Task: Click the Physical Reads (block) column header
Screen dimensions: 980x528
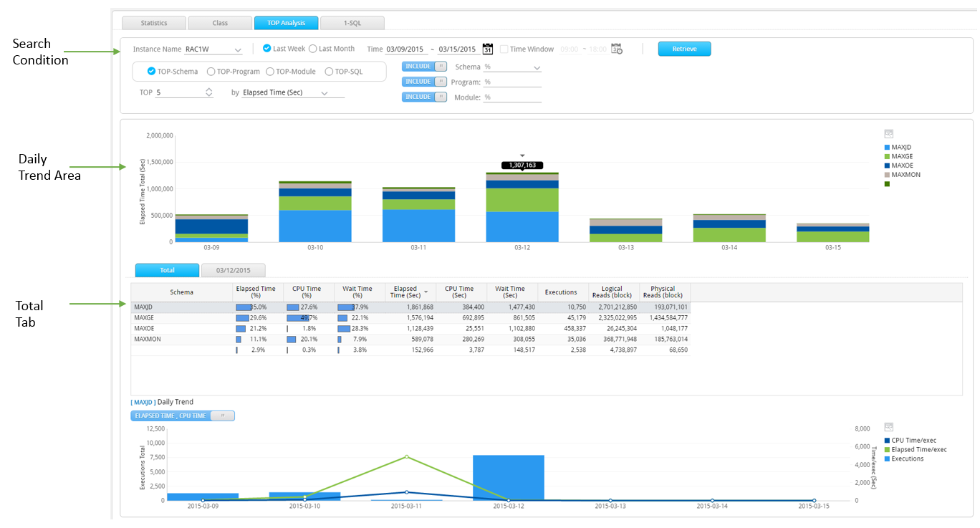Action: (665, 292)
